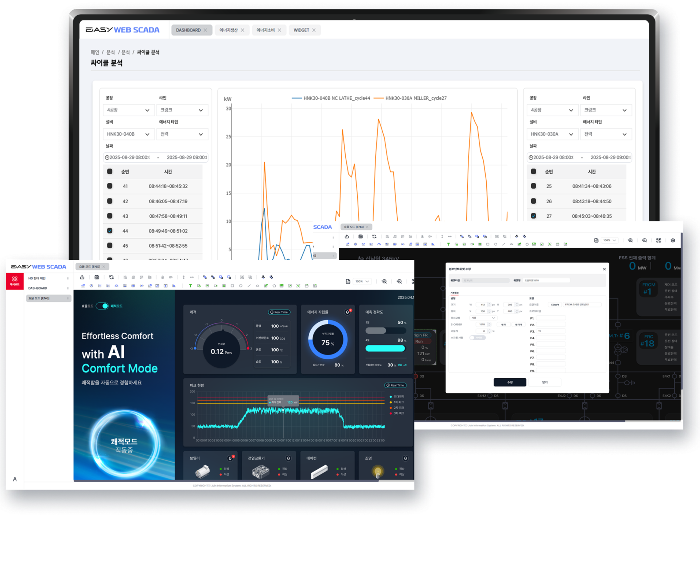The width and height of the screenshot is (700, 588).
Task: Click the settings gear in right editor toolbar
Action: tap(673, 240)
